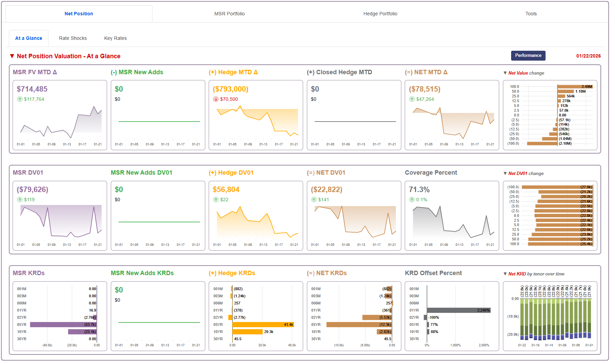Select the Tools tab
Image resolution: width=610 pixels, height=364 pixels.
coord(531,14)
